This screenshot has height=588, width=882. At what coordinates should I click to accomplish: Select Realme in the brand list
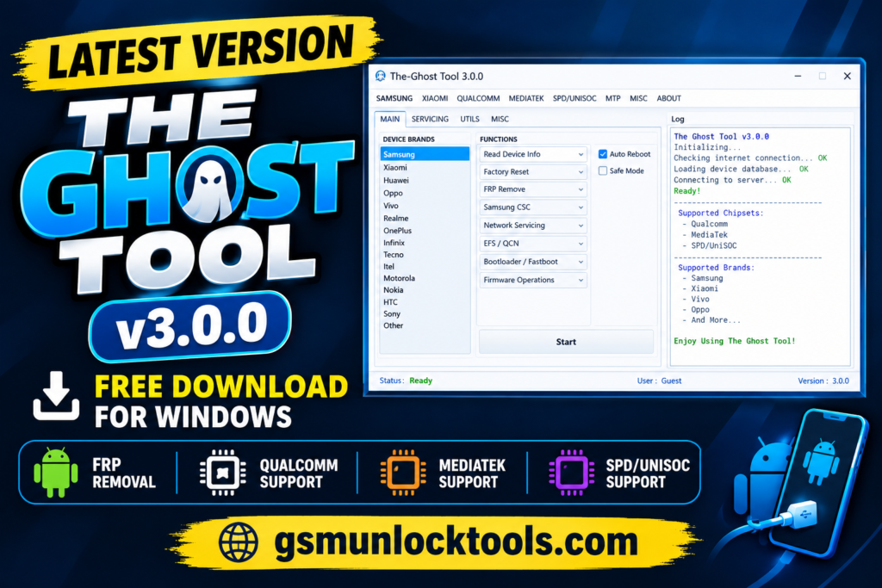point(425,218)
